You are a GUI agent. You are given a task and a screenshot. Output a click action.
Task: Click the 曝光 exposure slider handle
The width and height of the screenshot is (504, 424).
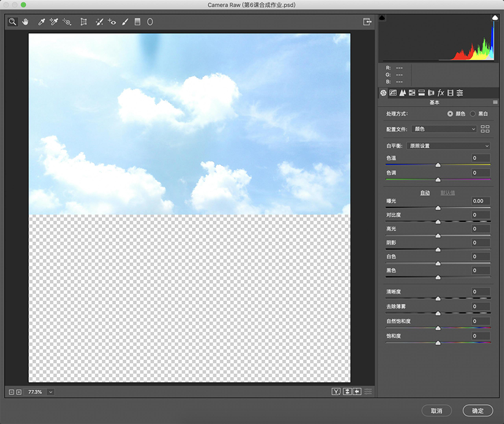click(x=438, y=208)
